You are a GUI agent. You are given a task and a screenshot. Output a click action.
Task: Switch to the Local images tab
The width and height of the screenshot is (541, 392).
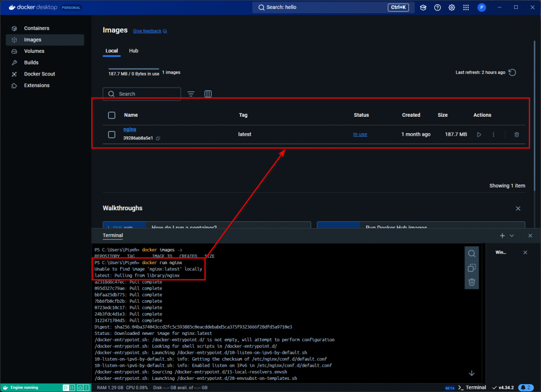[111, 51]
